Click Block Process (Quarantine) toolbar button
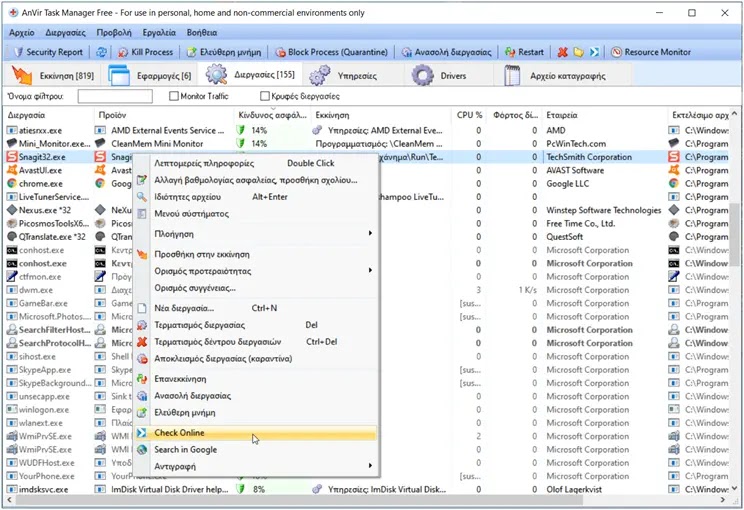This screenshot has width=744, height=510. click(331, 52)
